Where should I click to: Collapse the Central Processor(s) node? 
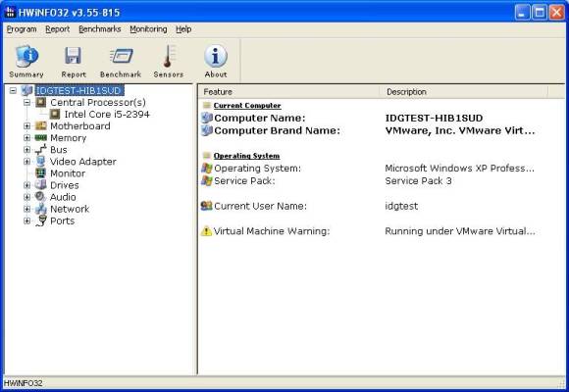pyautogui.click(x=26, y=102)
